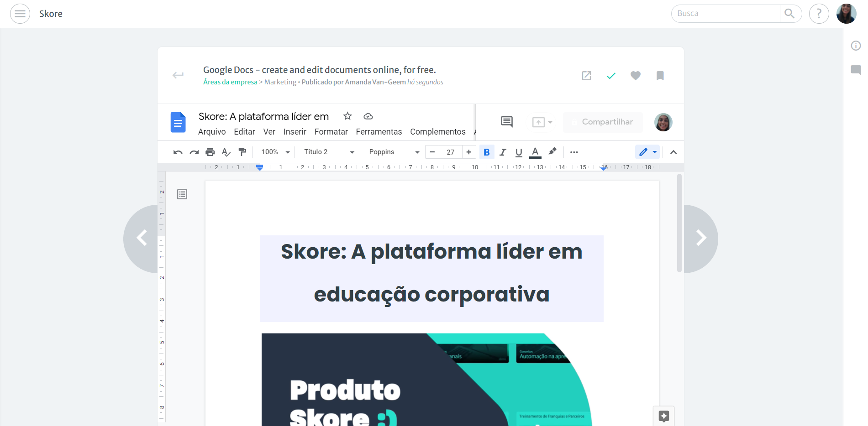868x426 pixels.
Task: Click the back arrow beside content title
Action: pos(178,75)
